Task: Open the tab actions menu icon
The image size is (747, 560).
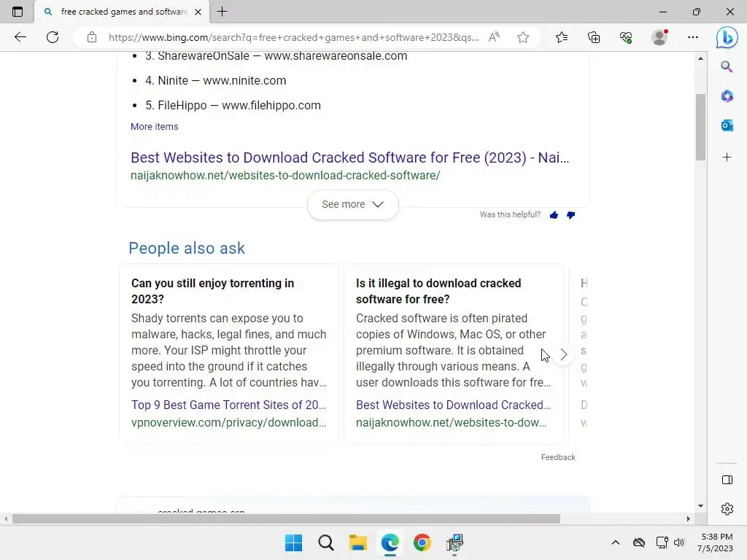Action: pos(18,12)
